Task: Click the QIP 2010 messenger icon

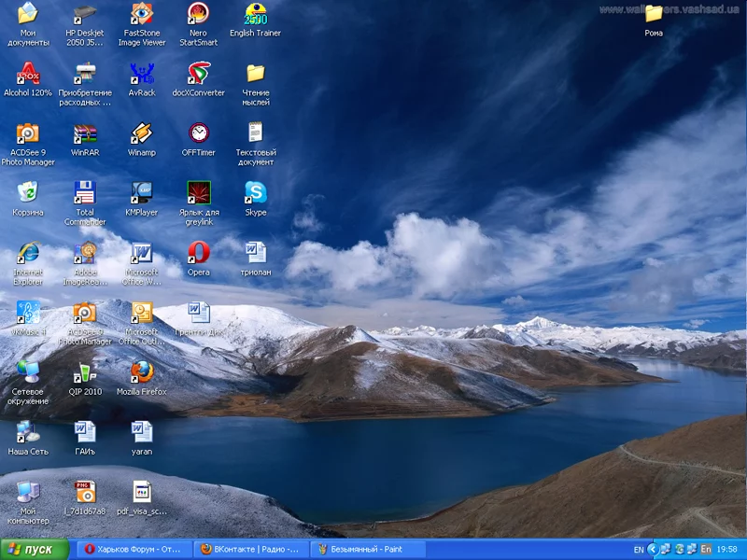Action: pyautogui.click(x=85, y=372)
